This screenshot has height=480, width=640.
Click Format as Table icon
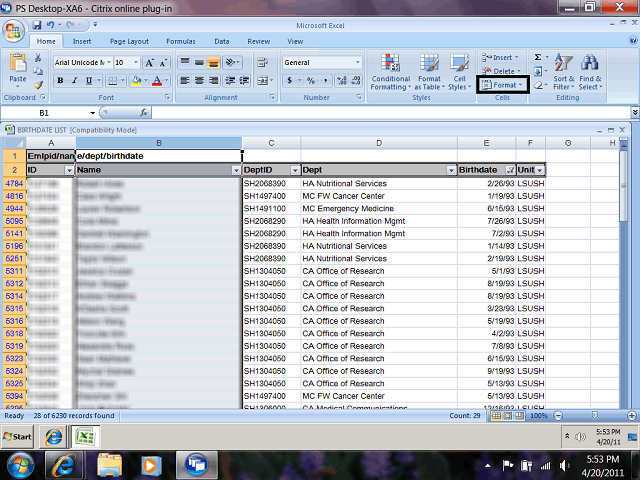429,72
